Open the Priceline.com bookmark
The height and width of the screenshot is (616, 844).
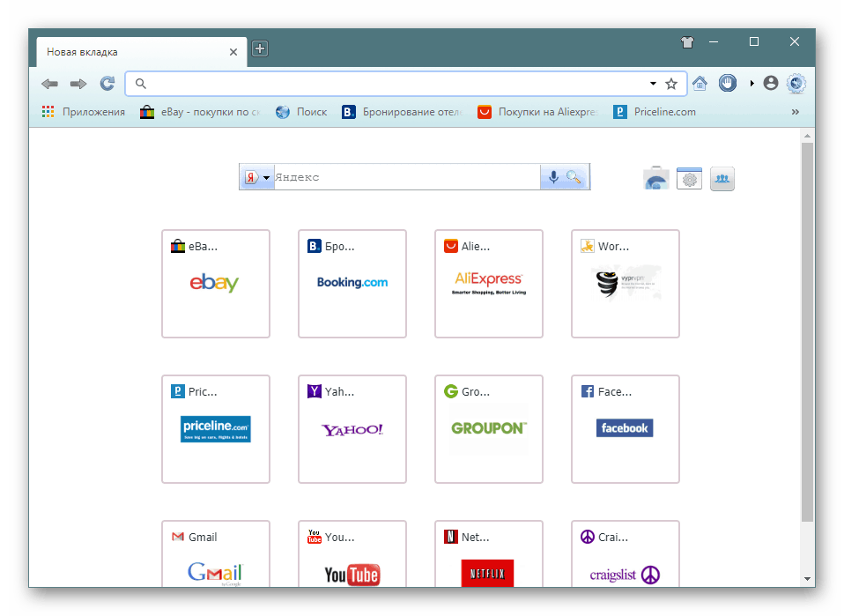click(655, 111)
